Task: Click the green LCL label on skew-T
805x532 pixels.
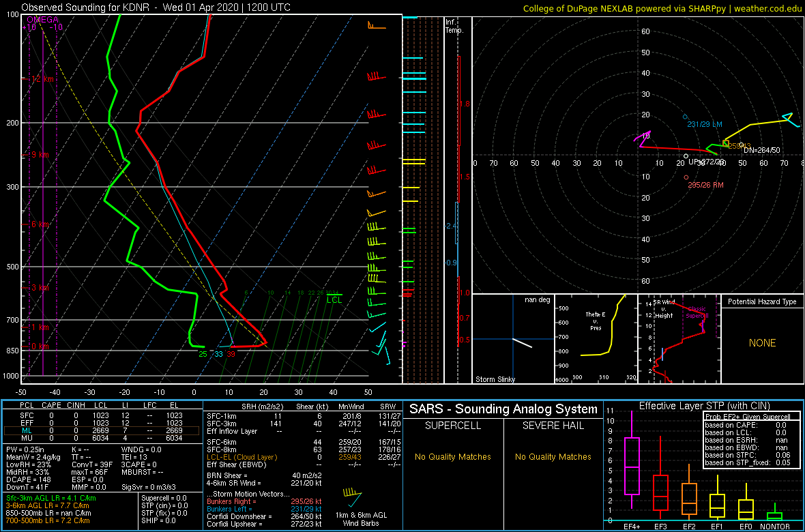Action: coord(334,300)
